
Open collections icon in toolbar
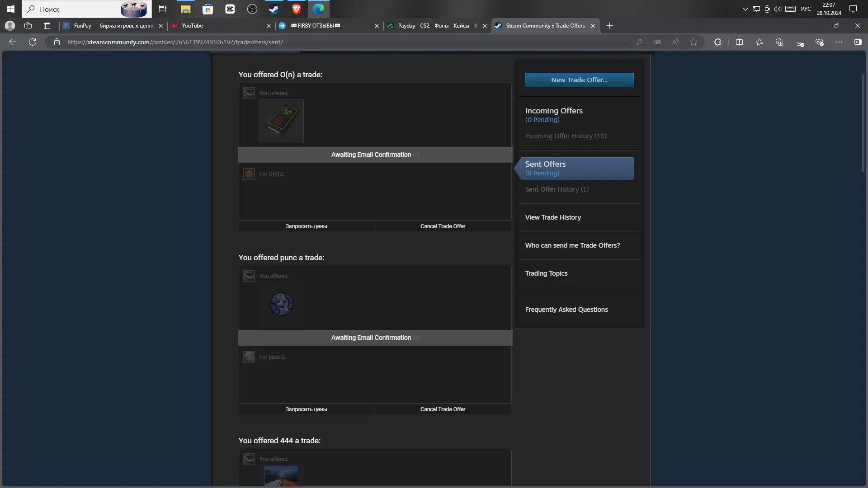pyautogui.click(x=779, y=42)
